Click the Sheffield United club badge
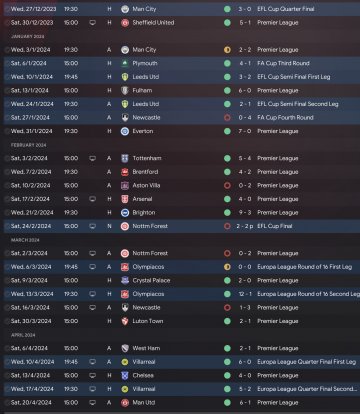Screen dimensions: 360x414 click(125, 23)
